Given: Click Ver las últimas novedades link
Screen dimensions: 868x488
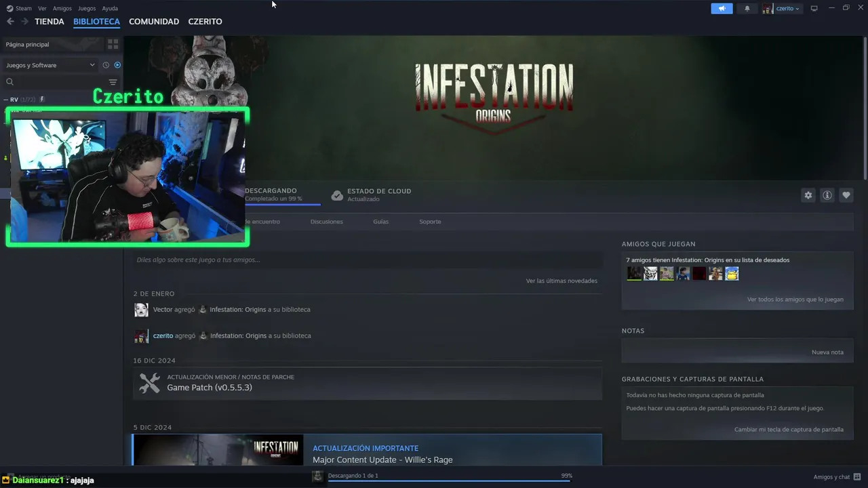Looking at the screenshot, I should click(x=561, y=281).
